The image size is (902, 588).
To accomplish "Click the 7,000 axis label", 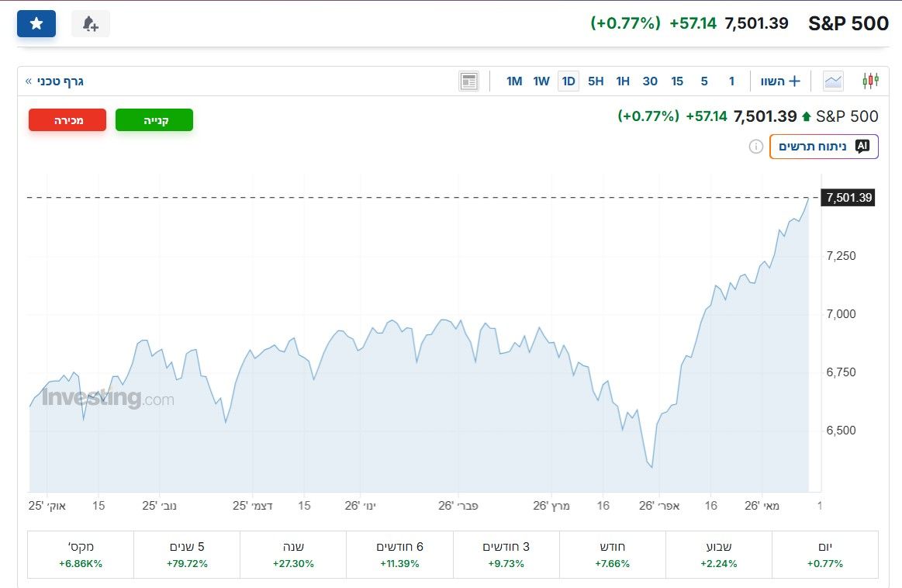I will [841, 314].
